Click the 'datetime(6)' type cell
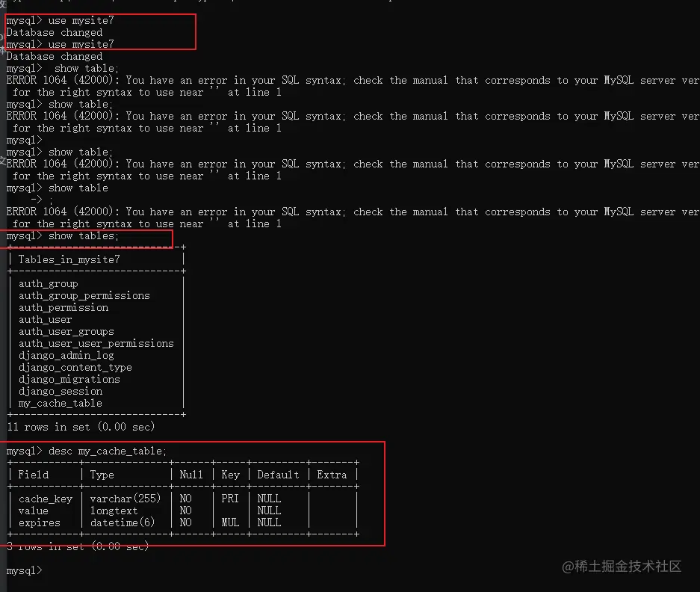The image size is (700, 592). point(123,522)
